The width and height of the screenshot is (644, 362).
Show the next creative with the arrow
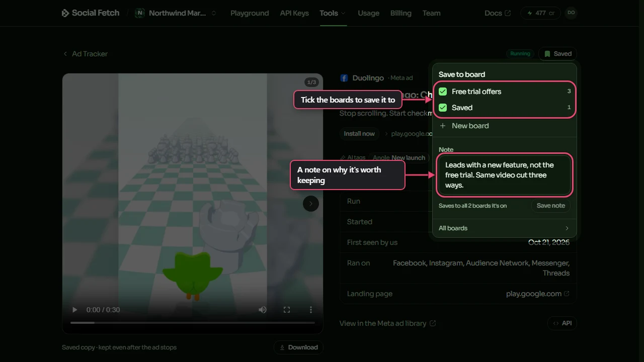point(311,204)
